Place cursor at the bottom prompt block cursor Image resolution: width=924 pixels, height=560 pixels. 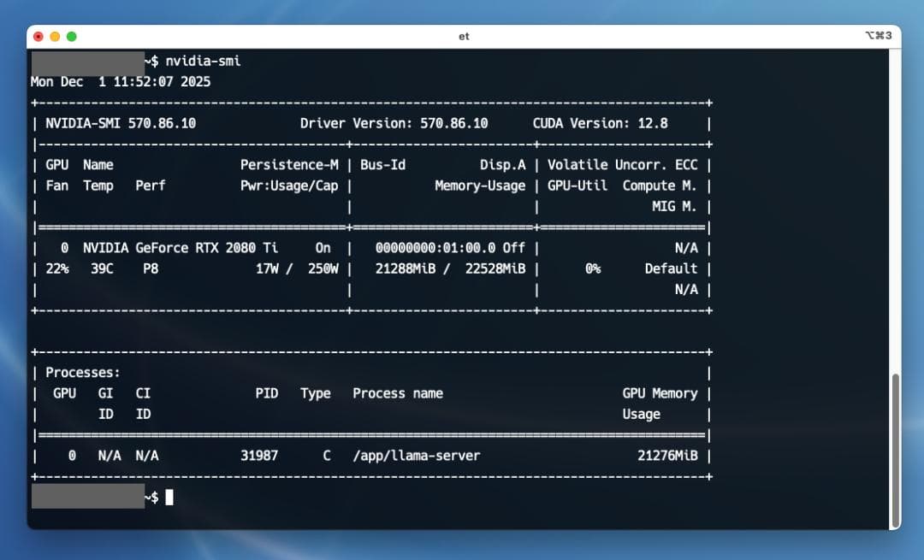(169, 498)
